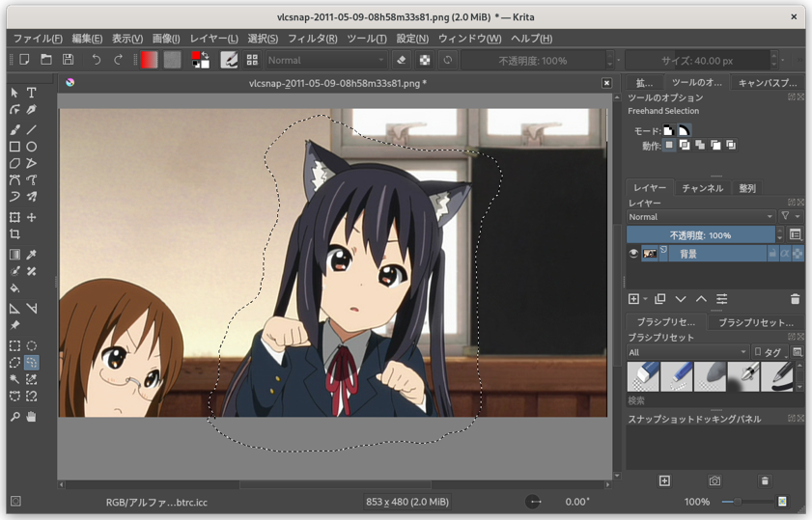Move layer up with chevron button
Screen dimensions: 812x520
701,298
